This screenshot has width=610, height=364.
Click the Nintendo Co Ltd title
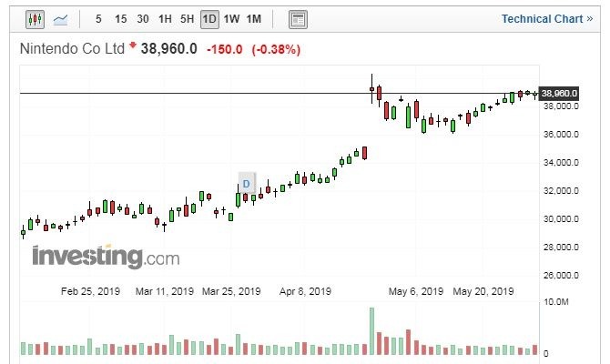(72, 49)
